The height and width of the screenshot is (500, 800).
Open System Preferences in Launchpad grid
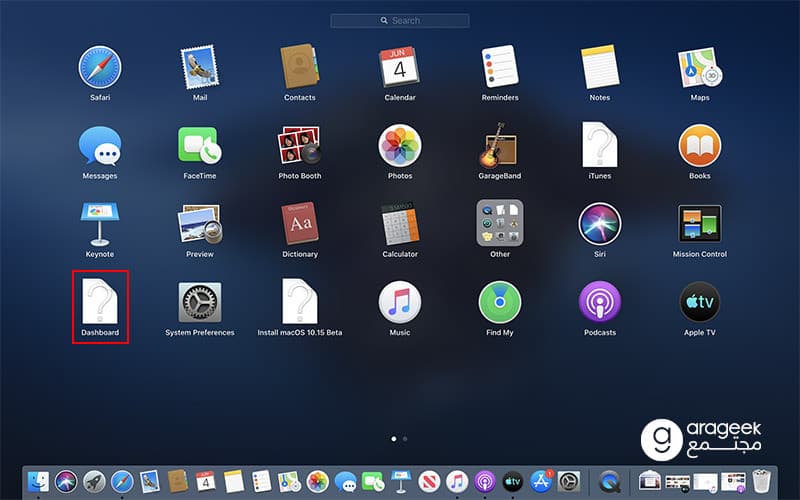coord(200,303)
